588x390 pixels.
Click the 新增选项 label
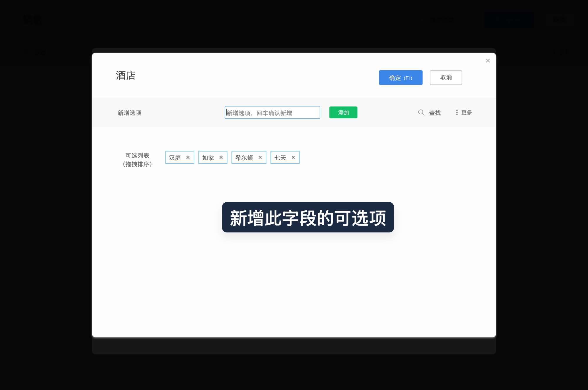click(x=130, y=112)
